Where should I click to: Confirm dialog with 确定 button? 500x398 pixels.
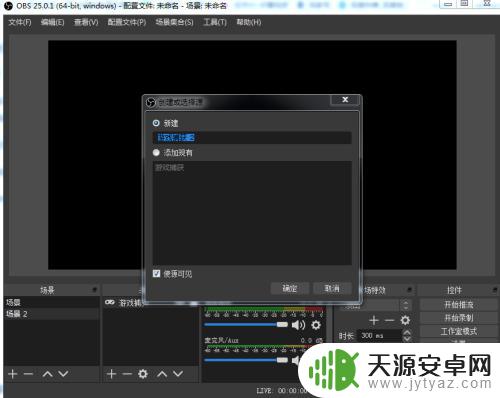pos(289,288)
